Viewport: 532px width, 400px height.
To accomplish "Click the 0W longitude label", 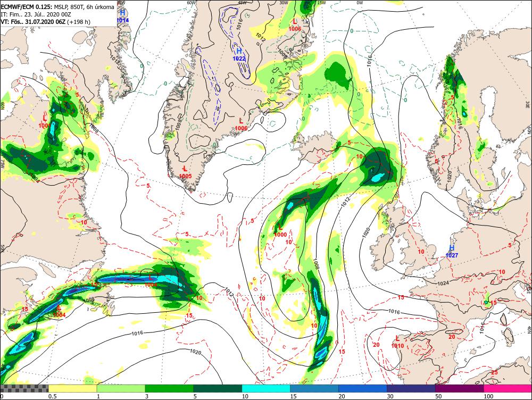I will click(360, 3).
